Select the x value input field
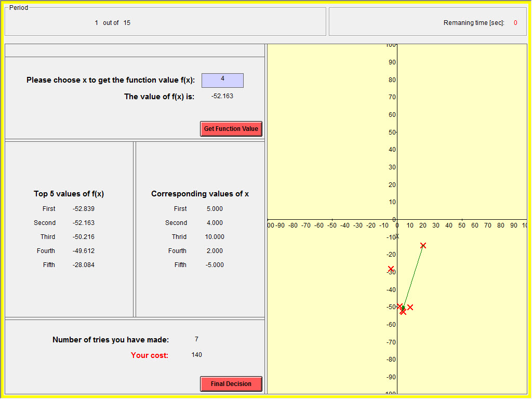Image resolution: width=532 pixels, height=399 pixels. [x=222, y=80]
